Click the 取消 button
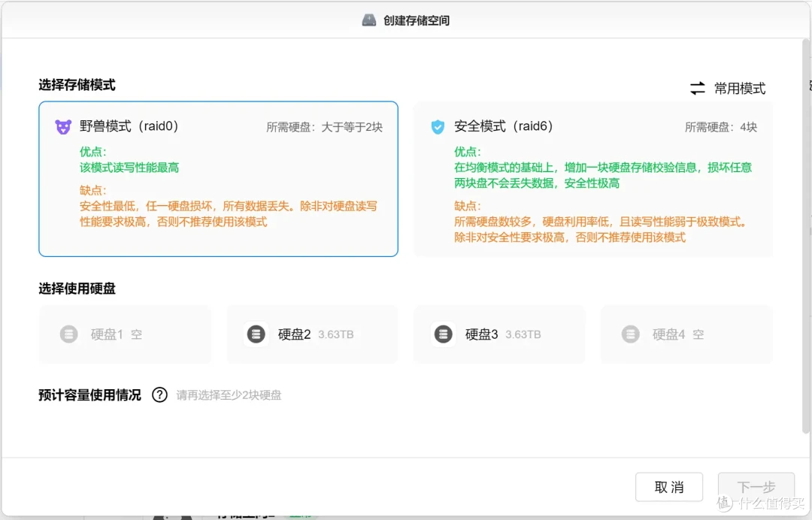Image resolution: width=812 pixels, height=520 pixels. (668, 487)
